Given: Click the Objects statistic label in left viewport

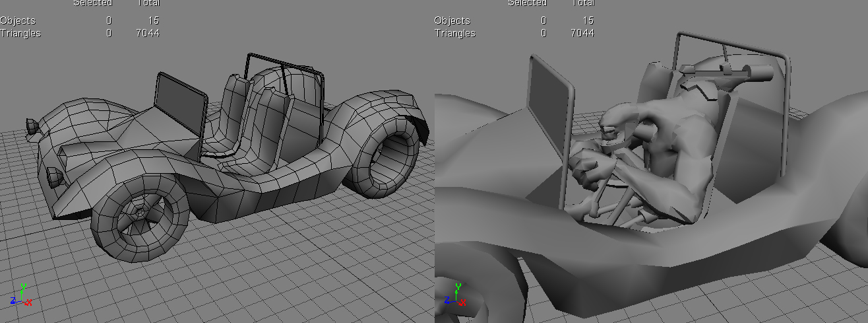Looking at the screenshot, I should coord(18,21).
